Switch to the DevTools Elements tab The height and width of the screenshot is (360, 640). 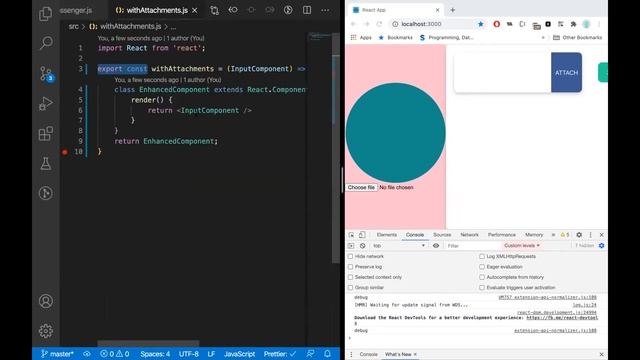pos(387,235)
